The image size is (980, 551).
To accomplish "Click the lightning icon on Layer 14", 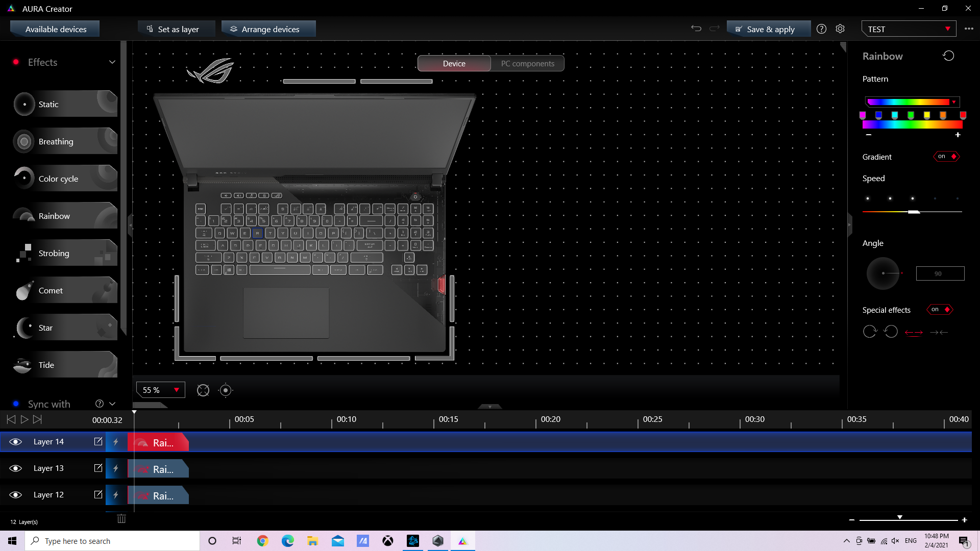I will click(116, 442).
